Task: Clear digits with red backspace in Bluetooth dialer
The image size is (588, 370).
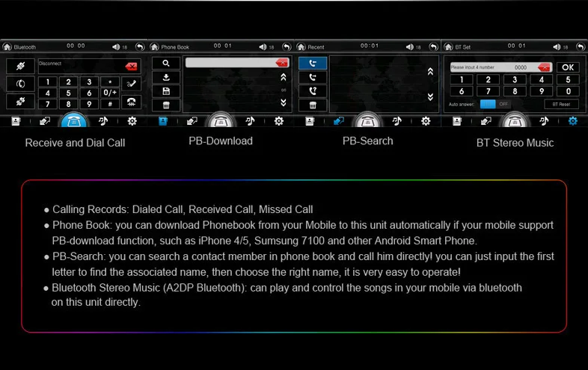Action: coord(131,67)
